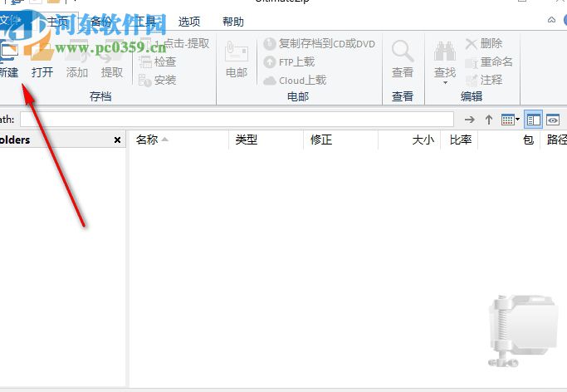567x392 pixels.
Task: Click 安装 (Install) in archive group
Action: click(158, 80)
